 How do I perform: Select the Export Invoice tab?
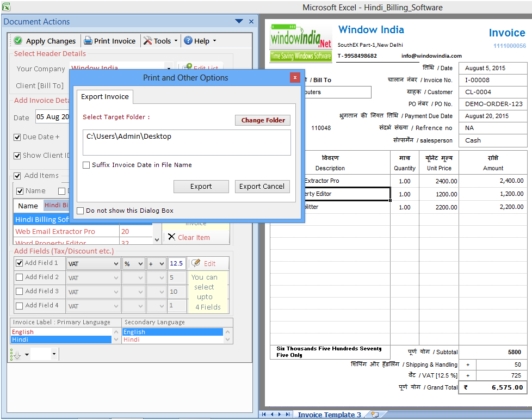tap(105, 97)
